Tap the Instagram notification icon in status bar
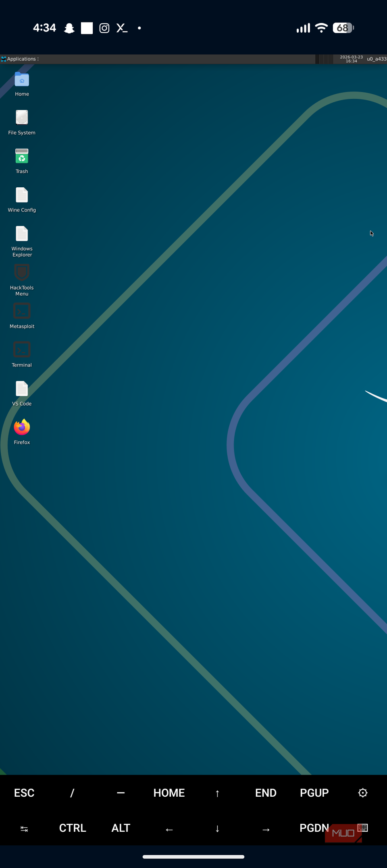Viewport: 387px width, 868px height. point(104,28)
